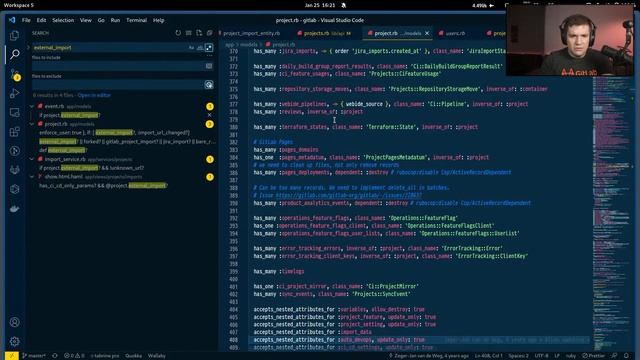Open the Terminal menu
Image resolution: width=640 pixels, height=360 pixels.
point(136,20)
